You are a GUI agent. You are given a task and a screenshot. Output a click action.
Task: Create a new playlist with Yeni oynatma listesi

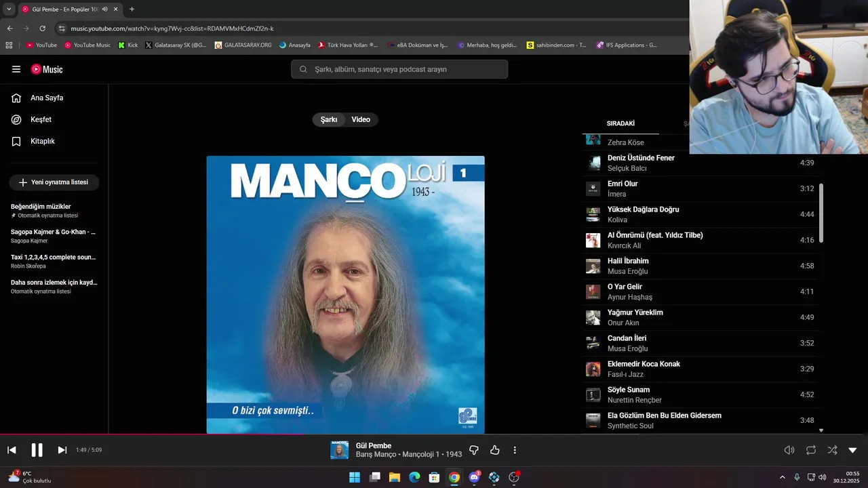point(54,182)
